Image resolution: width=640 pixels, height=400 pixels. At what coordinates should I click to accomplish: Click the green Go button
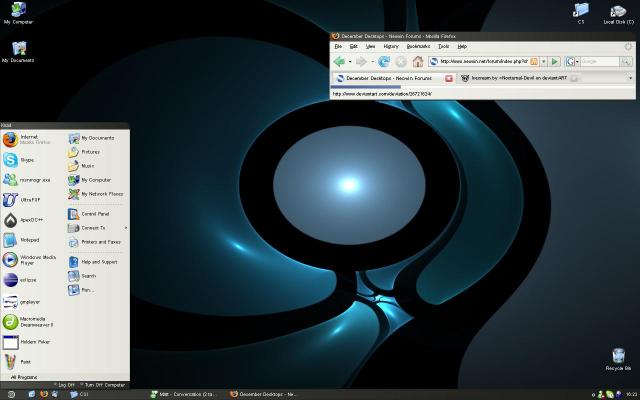555,62
